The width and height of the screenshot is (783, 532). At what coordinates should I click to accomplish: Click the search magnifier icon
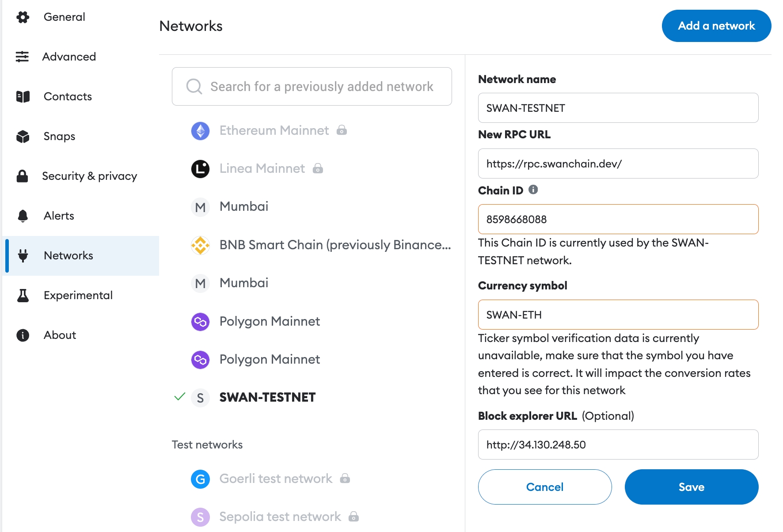[194, 87]
